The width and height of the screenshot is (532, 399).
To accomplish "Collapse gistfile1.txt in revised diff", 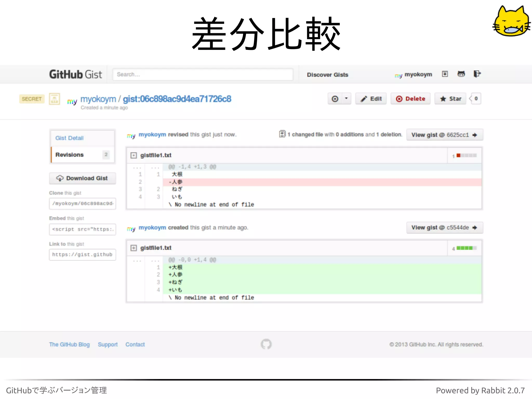I will click(134, 155).
